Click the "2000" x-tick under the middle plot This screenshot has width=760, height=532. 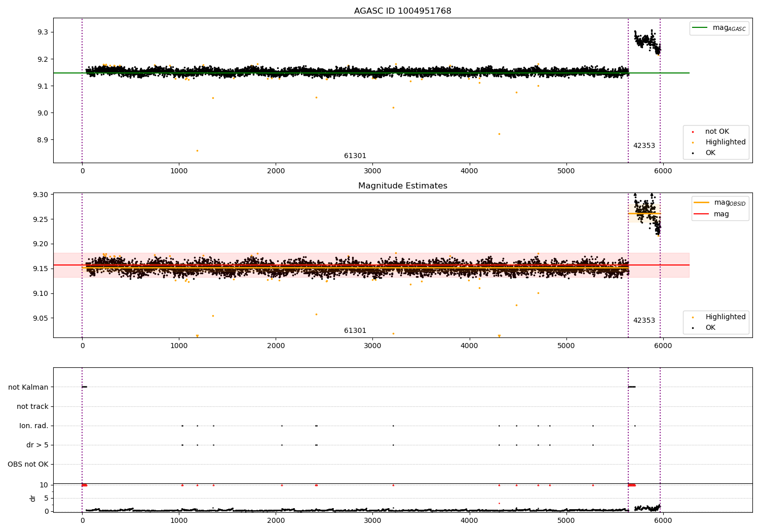[x=276, y=346]
